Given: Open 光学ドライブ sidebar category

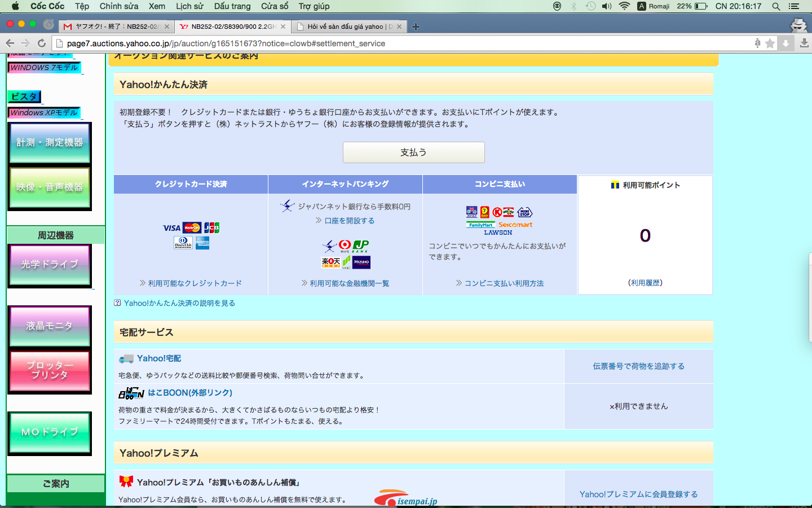Looking at the screenshot, I should pyautogui.click(x=50, y=265).
